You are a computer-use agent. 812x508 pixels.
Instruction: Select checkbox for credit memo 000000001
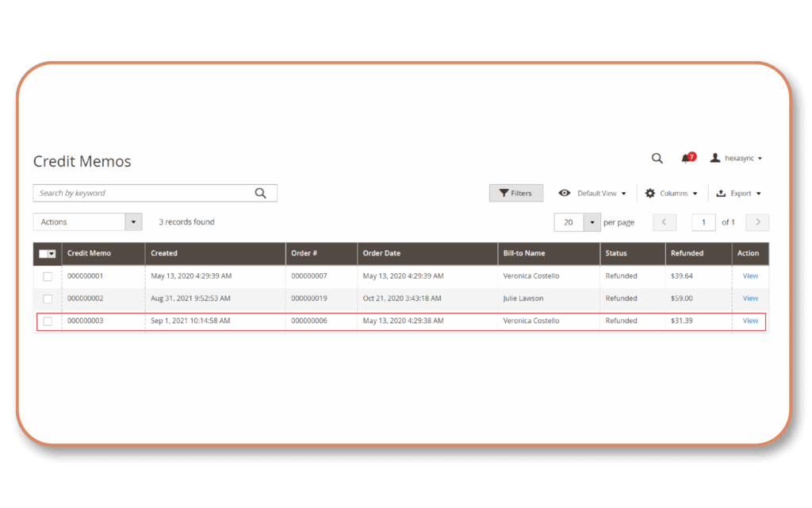47,276
